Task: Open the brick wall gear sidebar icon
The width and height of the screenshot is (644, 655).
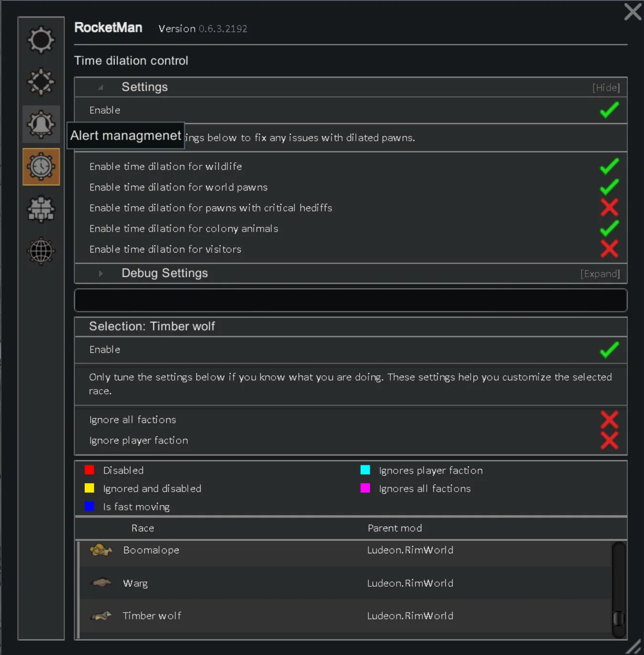Action: coord(41,209)
